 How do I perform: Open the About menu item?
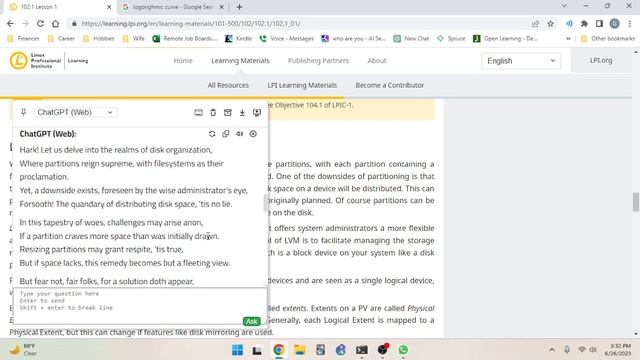tap(377, 61)
